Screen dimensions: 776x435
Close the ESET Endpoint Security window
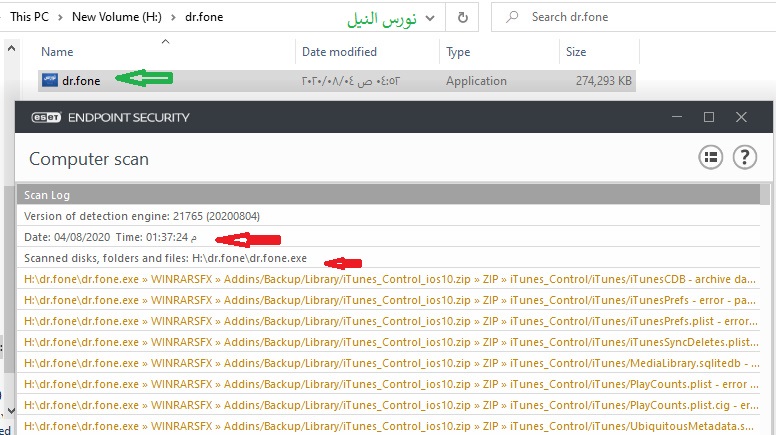click(741, 117)
